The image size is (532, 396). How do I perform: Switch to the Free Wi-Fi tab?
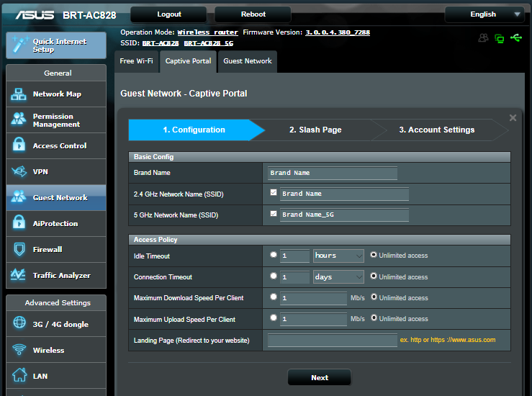click(x=136, y=61)
